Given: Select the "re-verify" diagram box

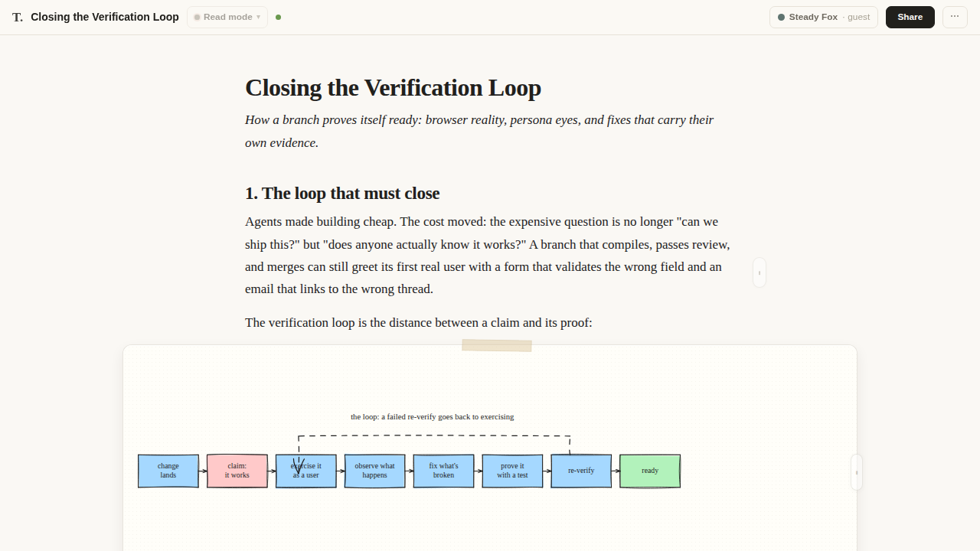Looking at the screenshot, I should click(x=581, y=471).
